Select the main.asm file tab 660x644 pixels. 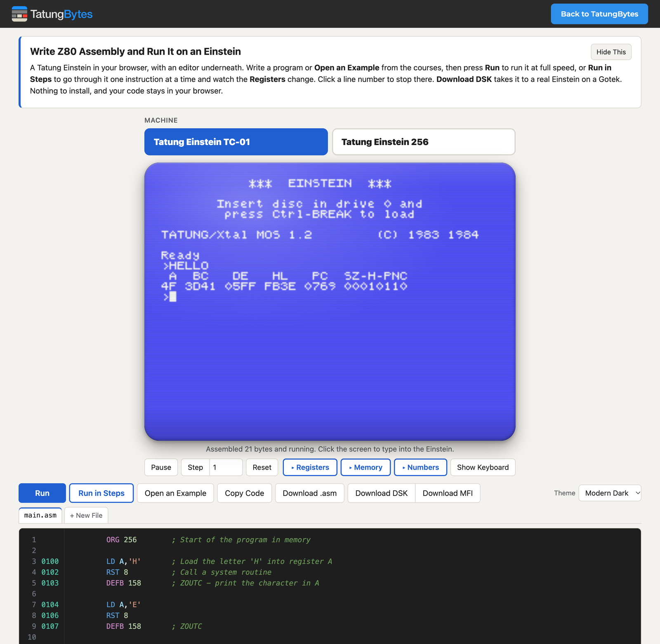point(40,515)
